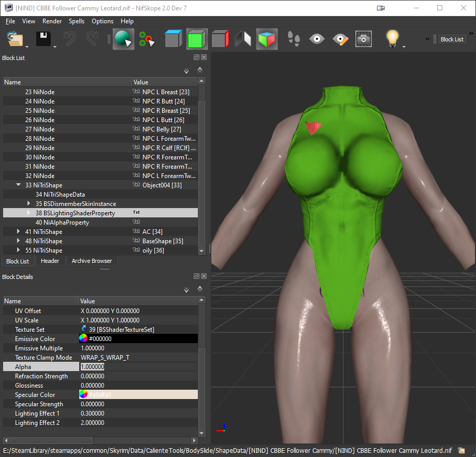Click the Save floppy disk icon
This screenshot has height=457, width=476.
point(43,39)
